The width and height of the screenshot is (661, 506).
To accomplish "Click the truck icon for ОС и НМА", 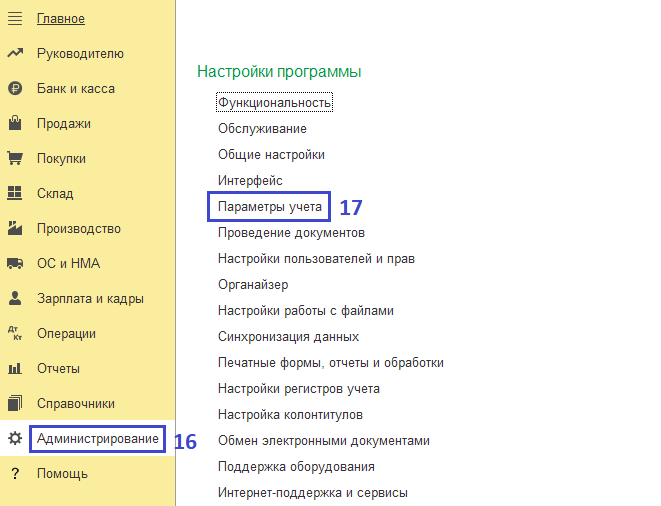I will pyautogui.click(x=15, y=264).
